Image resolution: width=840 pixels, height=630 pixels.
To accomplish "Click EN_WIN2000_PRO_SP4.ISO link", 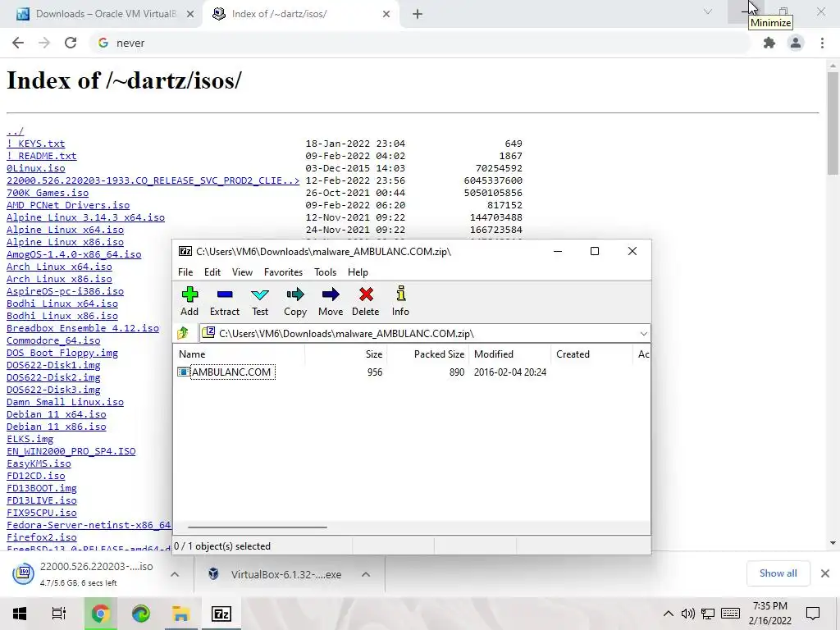I will pyautogui.click(x=71, y=451).
